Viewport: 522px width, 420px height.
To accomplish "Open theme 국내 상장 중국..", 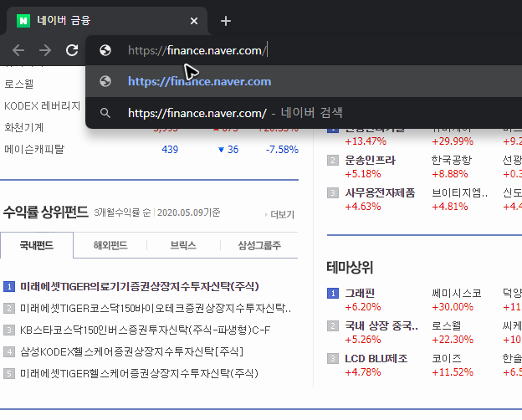I will [381, 325].
